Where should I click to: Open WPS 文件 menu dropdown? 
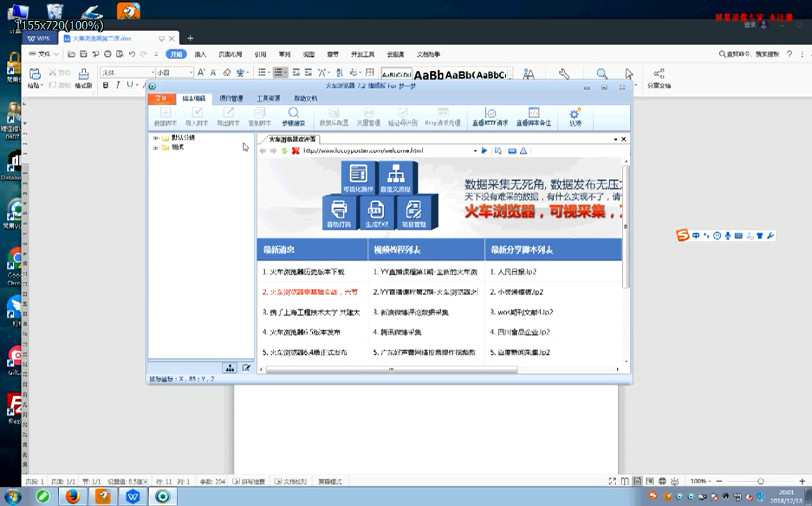pyautogui.click(x=44, y=54)
